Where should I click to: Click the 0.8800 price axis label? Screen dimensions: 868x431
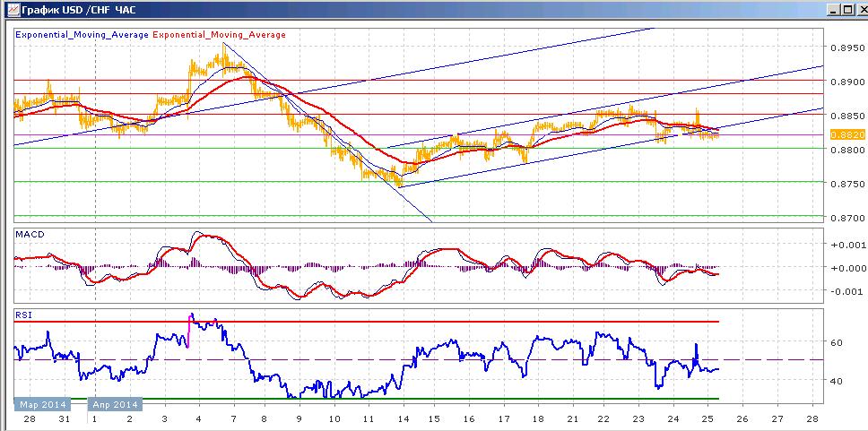(847, 150)
